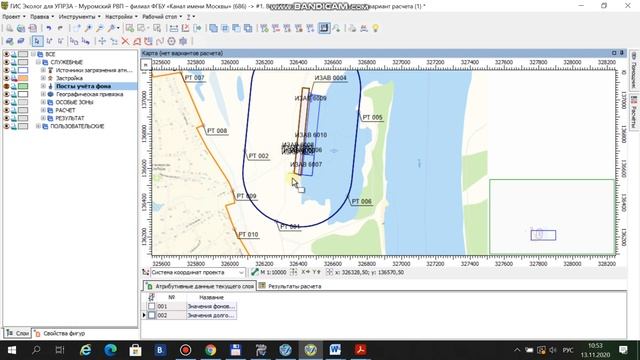Click the redo arrow icon

(60, 28)
